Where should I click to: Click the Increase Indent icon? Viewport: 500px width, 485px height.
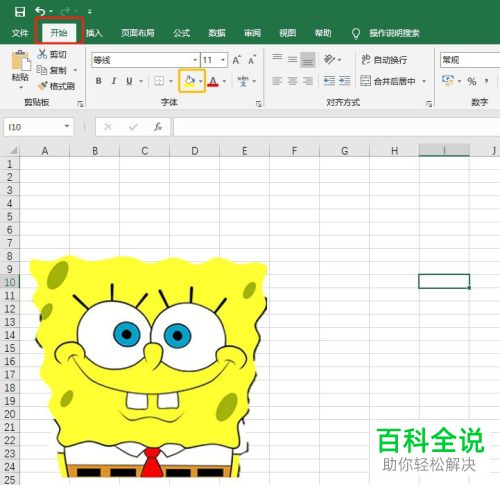tap(345, 81)
